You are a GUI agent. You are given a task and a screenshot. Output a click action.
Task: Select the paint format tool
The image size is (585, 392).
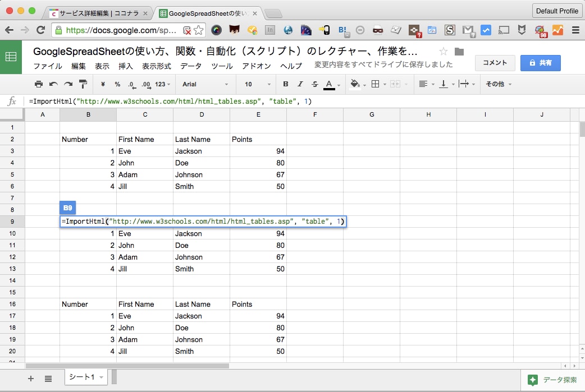[x=83, y=84]
